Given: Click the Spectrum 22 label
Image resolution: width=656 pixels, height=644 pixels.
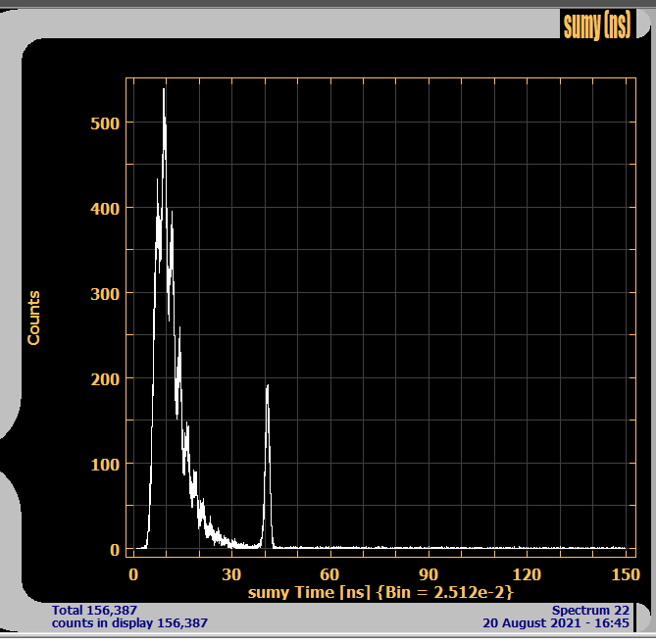Looking at the screenshot, I should (x=590, y=610).
